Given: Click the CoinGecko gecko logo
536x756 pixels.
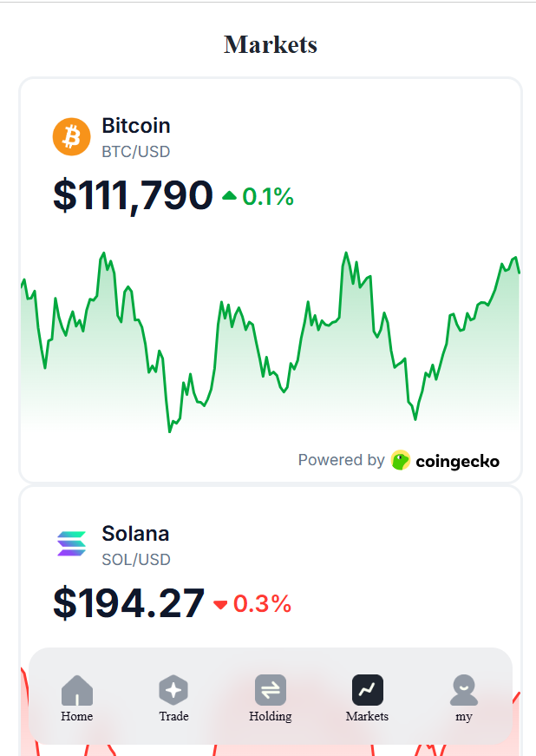Looking at the screenshot, I should pos(400,460).
